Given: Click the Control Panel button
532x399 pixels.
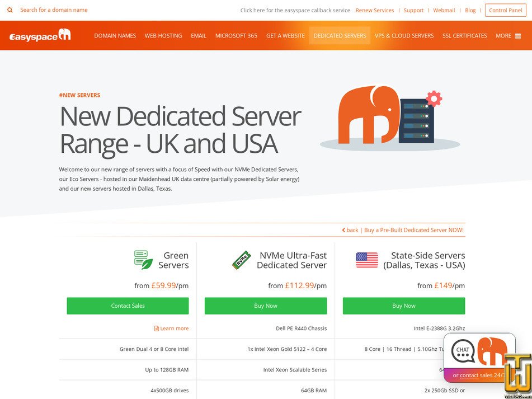Looking at the screenshot, I should pos(506,10).
